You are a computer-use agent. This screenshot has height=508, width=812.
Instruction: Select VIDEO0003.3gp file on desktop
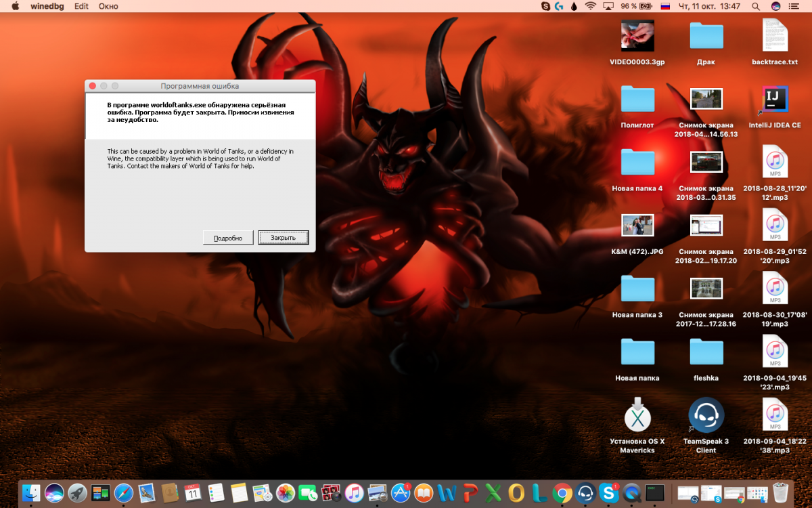coord(637,43)
